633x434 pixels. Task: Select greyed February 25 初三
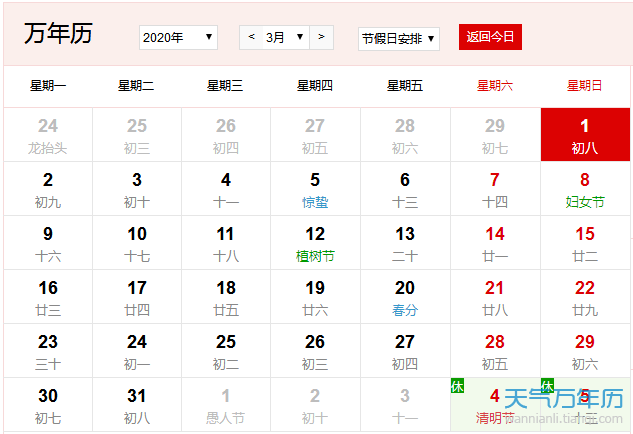(x=137, y=135)
